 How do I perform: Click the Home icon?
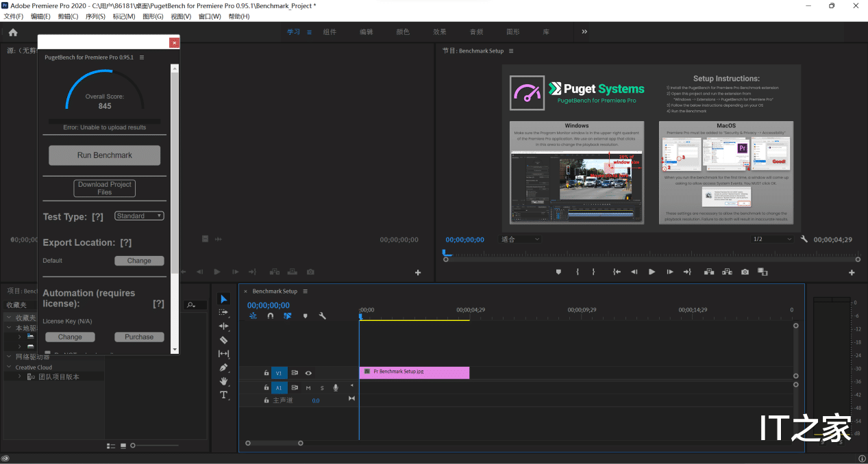tap(13, 32)
